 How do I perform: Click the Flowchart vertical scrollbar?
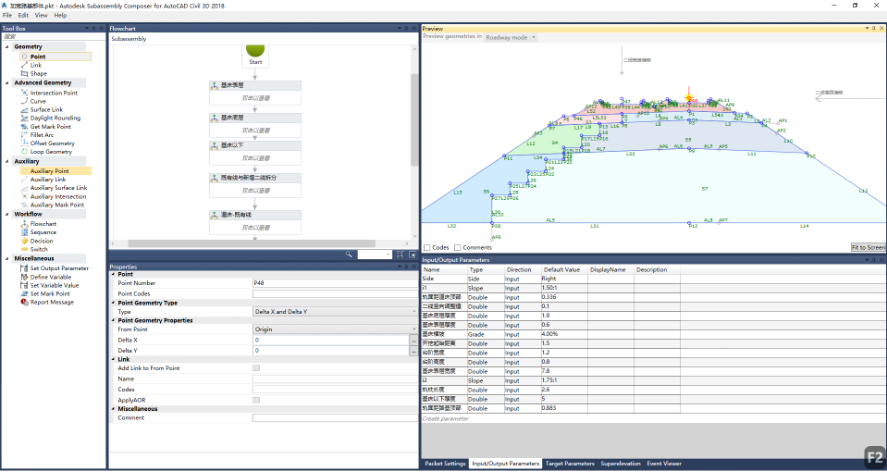(x=415, y=120)
